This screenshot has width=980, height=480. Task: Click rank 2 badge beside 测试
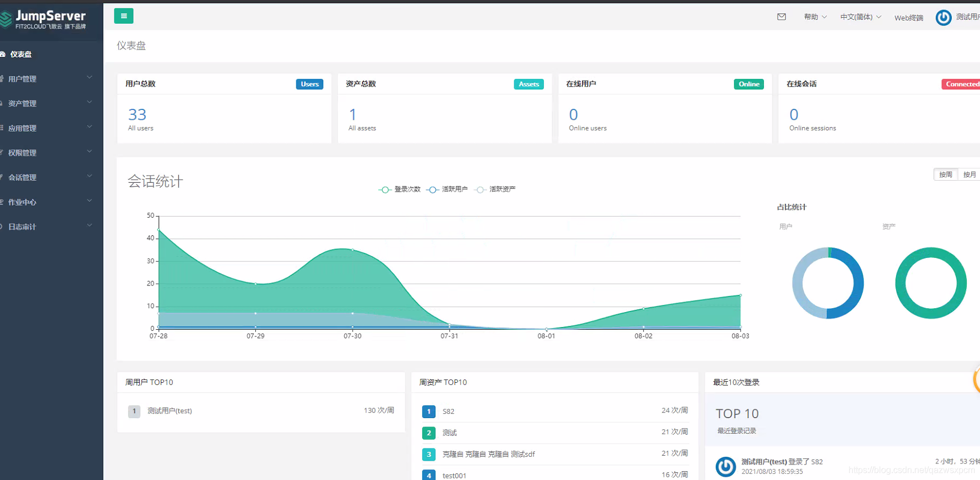point(428,433)
